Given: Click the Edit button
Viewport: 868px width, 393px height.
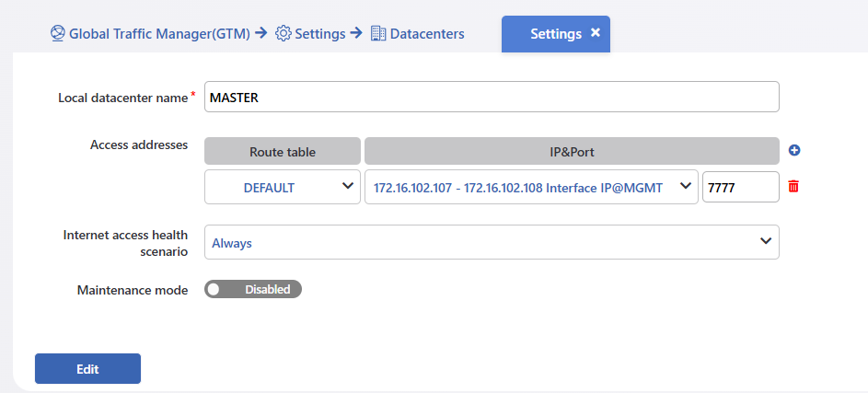Looking at the screenshot, I should pos(87,369).
